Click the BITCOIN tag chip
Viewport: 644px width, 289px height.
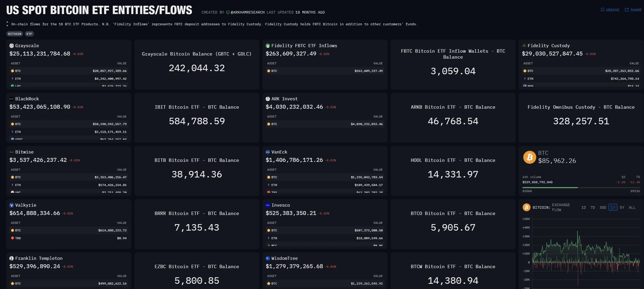click(15, 34)
